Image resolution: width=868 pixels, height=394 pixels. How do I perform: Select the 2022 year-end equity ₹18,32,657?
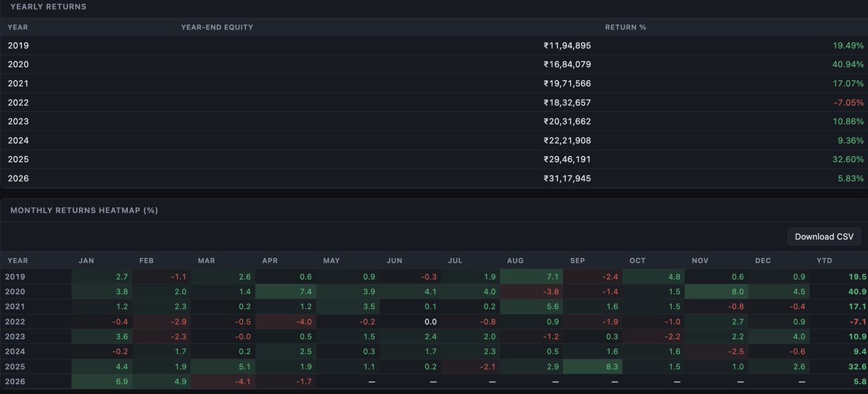click(567, 102)
